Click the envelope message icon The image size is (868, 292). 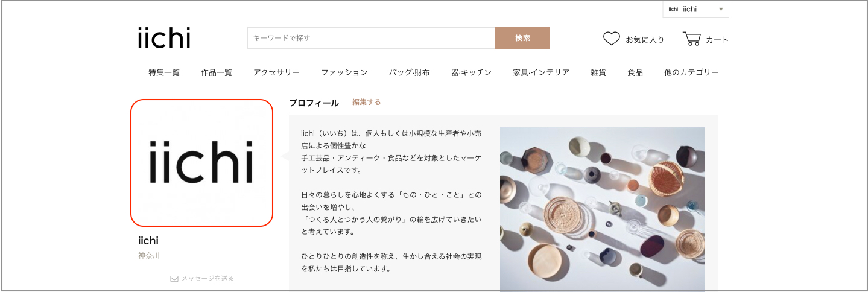(x=174, y=279)
